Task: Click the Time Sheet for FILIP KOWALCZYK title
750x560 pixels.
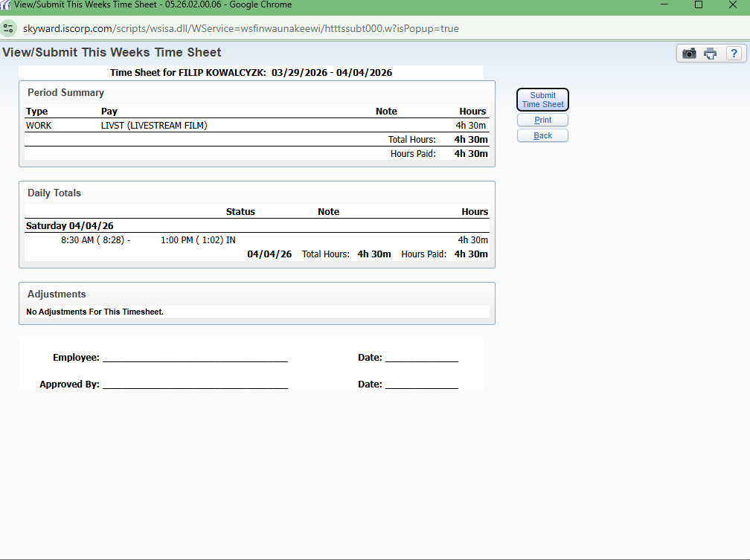Action: (251, 73)
